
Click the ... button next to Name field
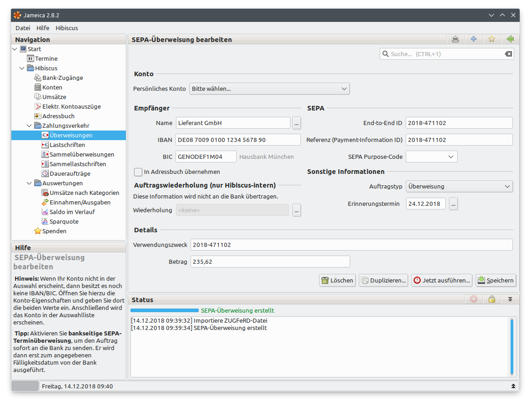click(296, 123)
